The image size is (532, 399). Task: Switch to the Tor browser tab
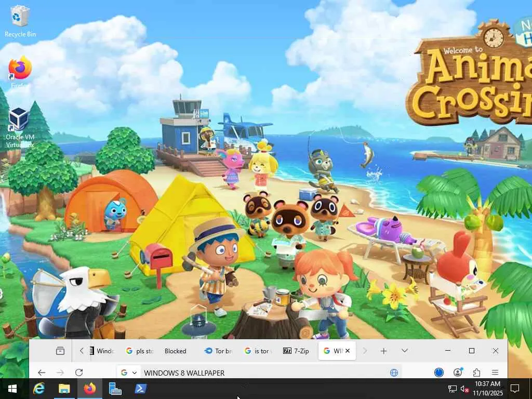point(218,351)
